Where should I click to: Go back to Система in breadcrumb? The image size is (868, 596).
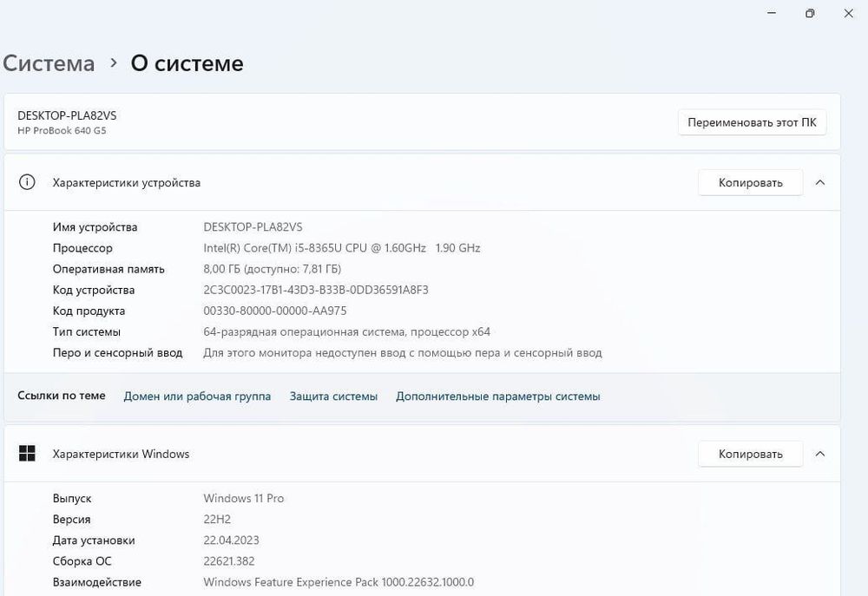[x=49, y=63]
